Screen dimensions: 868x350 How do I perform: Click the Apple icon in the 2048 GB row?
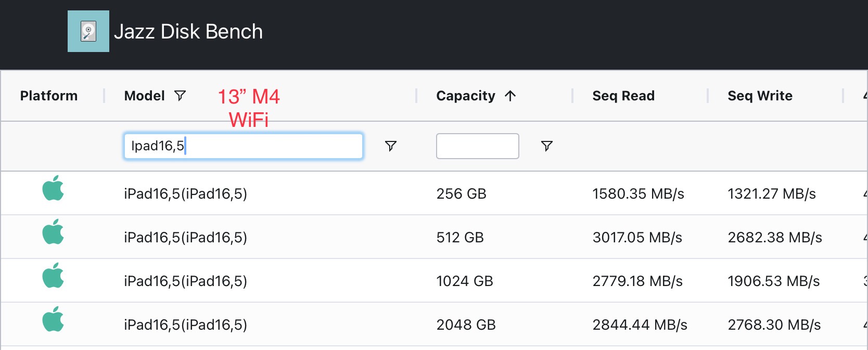(53, 319)
